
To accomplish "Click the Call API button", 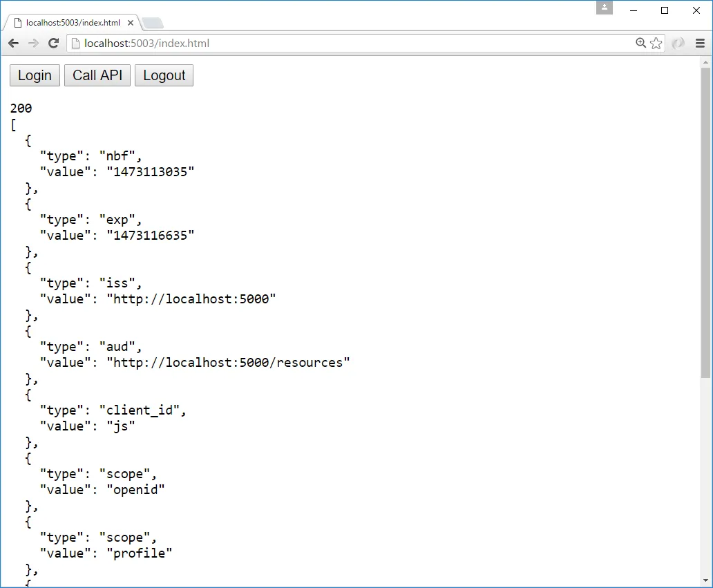I will (97, 75).
